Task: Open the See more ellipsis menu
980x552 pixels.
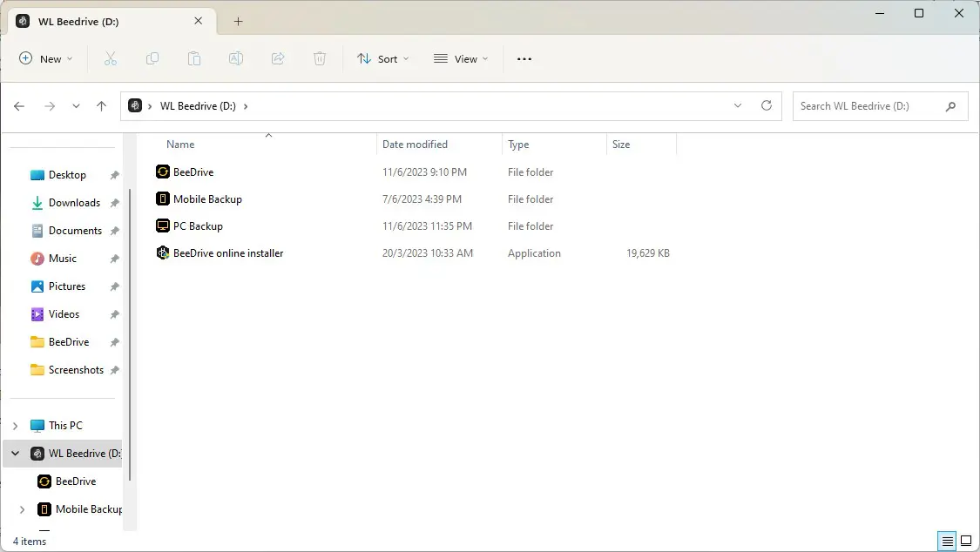Action: click(524, 58)
